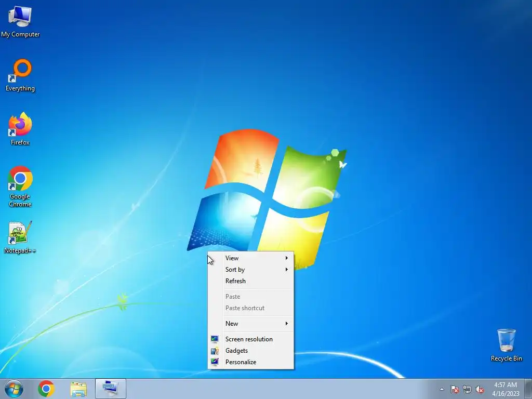Show hidden tray icons arrow

[442, 389]
